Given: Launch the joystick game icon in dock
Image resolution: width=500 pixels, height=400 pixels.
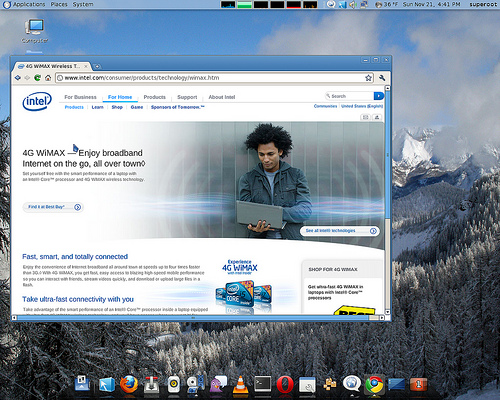Looking at the screenshot, I should pyautogui.click(x=152, y=385).
